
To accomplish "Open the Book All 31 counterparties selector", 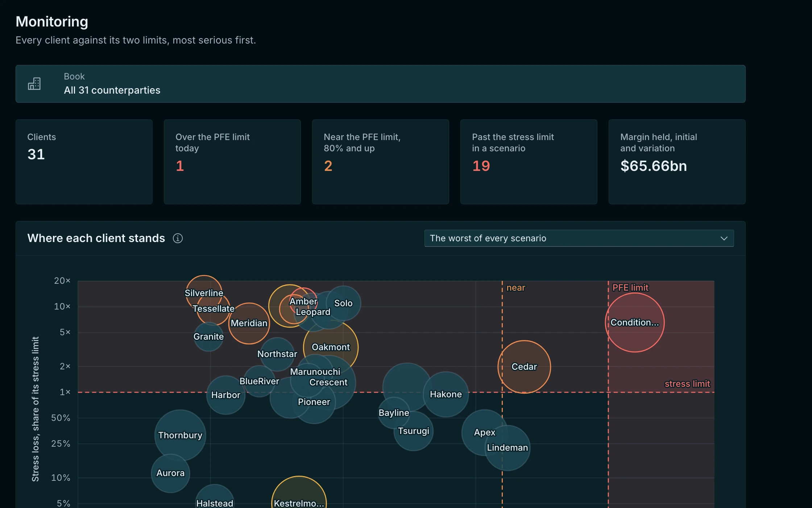I will [380, 84].
